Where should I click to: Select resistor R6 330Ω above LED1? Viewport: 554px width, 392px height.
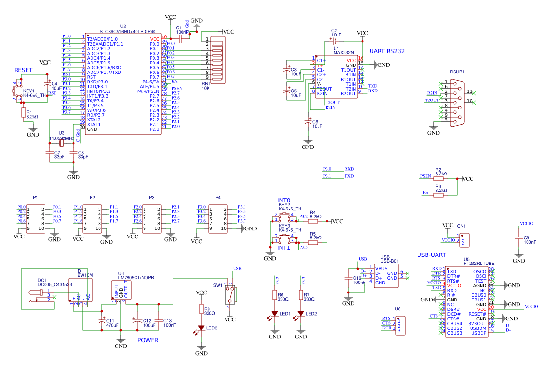tap(275, 295)
